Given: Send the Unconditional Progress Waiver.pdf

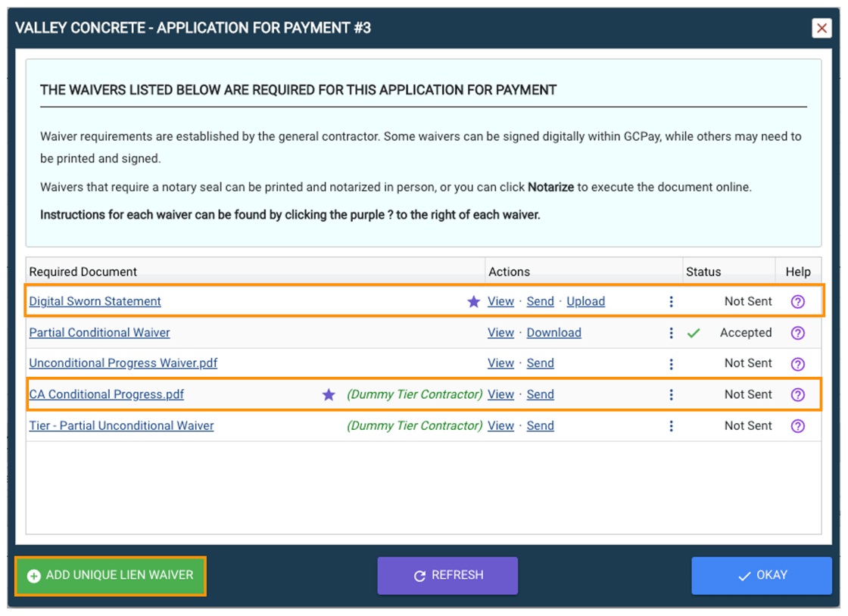Looking at the screenshot, I should click(x=540, y=363).
